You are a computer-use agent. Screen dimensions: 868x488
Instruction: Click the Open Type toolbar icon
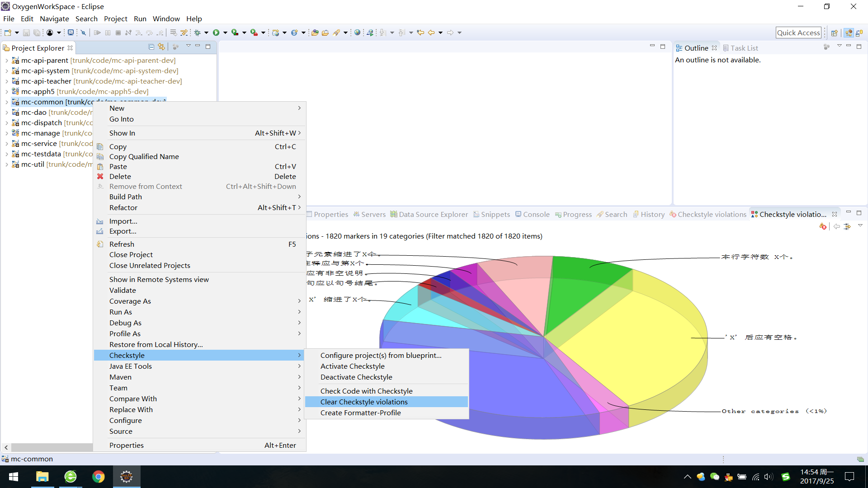click(x=315, y=33)
